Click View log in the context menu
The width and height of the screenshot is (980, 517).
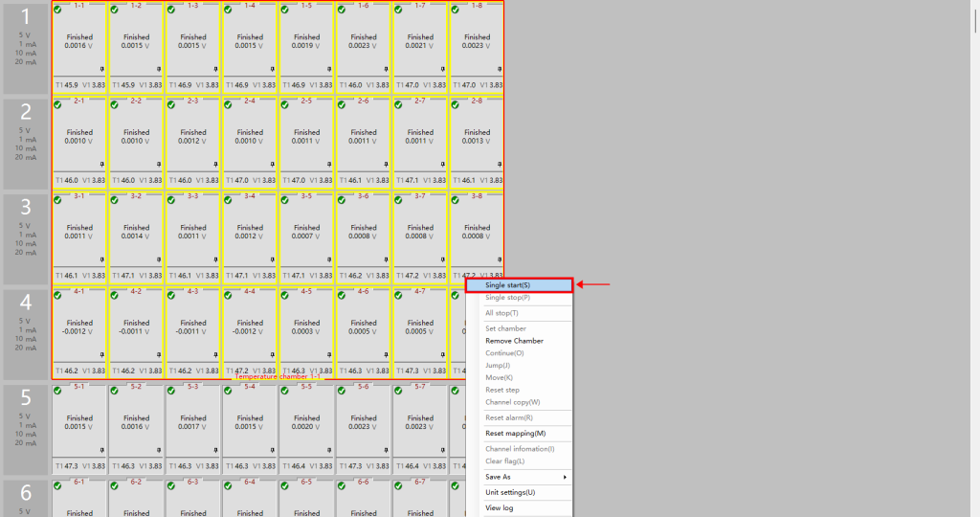point(499,507)
